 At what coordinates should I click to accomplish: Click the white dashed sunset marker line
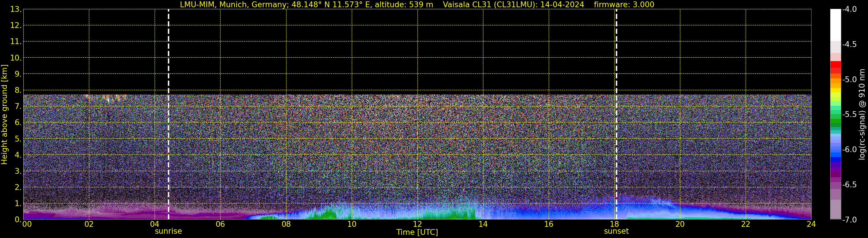616,115
